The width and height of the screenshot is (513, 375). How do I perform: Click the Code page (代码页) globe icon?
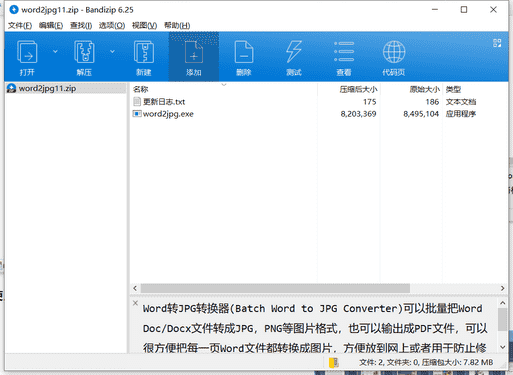(394, 52)
